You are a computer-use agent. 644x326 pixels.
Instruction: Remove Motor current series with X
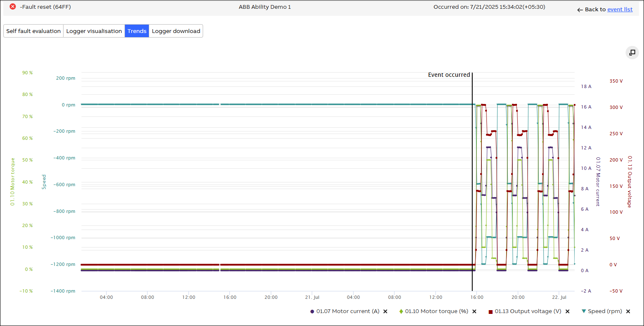click(x=385, y=311)
